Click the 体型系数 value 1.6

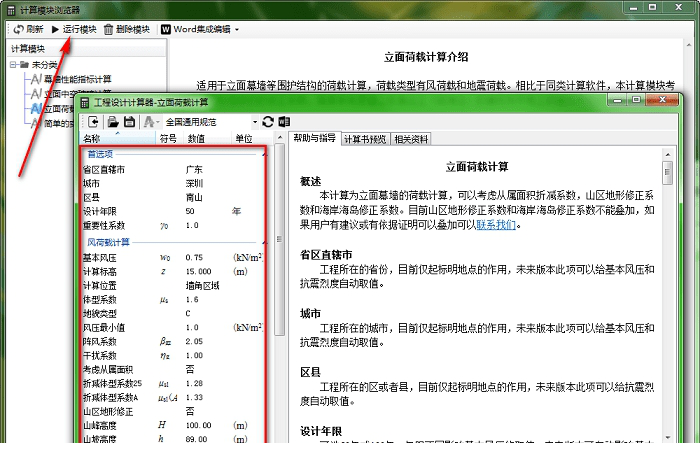coord(192,300)
